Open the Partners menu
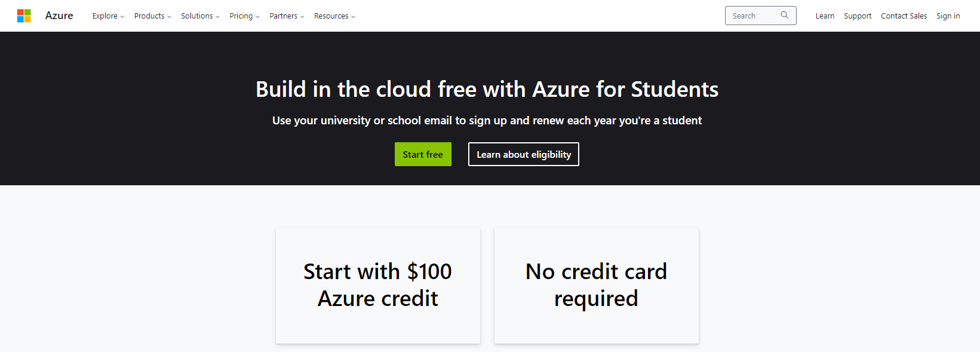980x352 pixels. [287, 16]
